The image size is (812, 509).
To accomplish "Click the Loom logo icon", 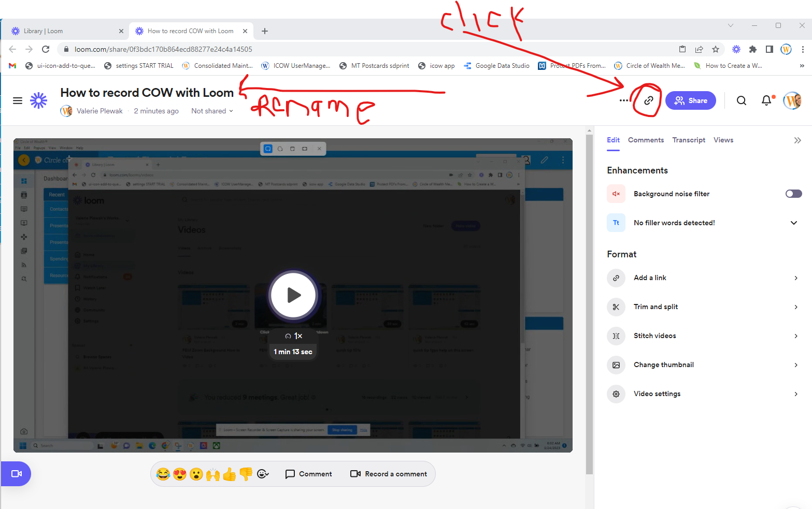I will click(38, 100).
